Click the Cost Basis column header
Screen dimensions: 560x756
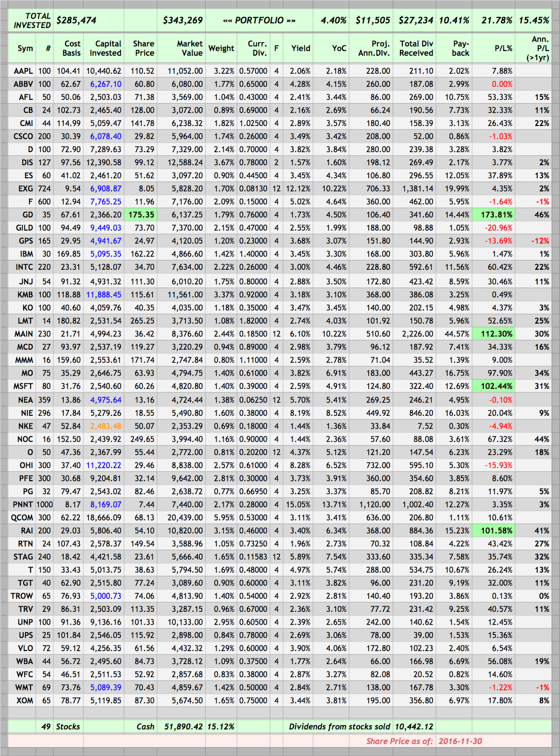pos(68,48)
